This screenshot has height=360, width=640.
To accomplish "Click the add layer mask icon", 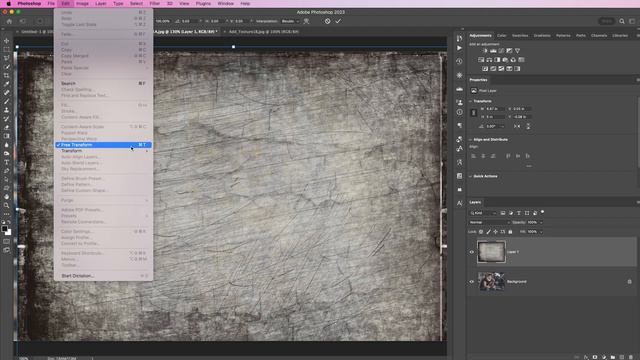I will pos(595,357).
